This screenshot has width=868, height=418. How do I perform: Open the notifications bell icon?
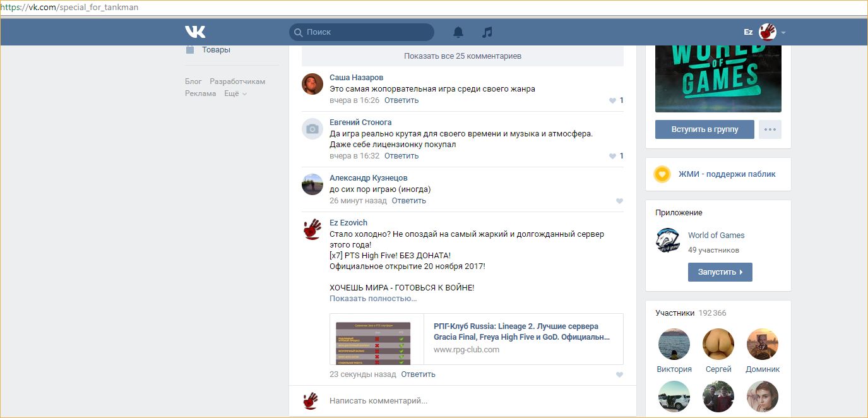coord(458,32)
